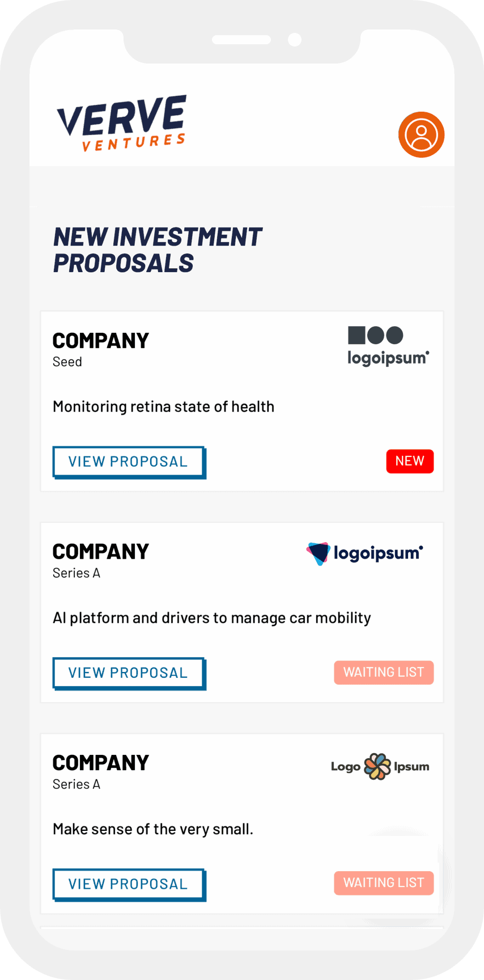The image size is (484, 980).
Task: Click the Seed stage label
Action: (x=67, y=362)
